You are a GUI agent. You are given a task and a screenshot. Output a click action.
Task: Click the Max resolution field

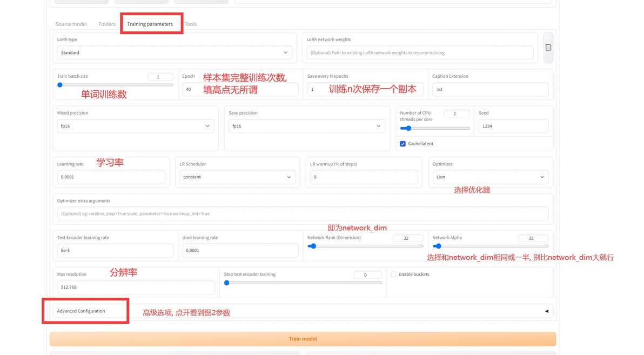(136, 287)
